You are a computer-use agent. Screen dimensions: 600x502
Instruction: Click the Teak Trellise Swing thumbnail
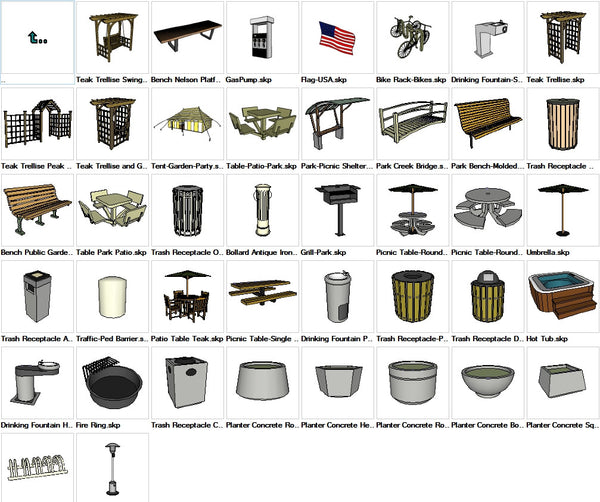coord(111,38)
